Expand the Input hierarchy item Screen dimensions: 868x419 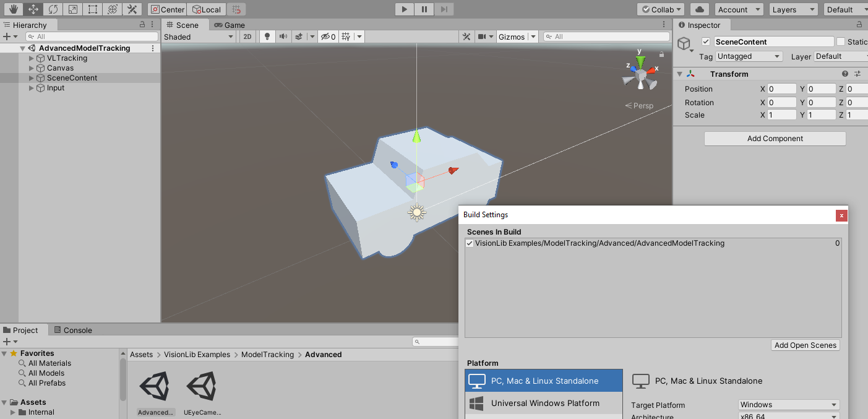[32, 88]
